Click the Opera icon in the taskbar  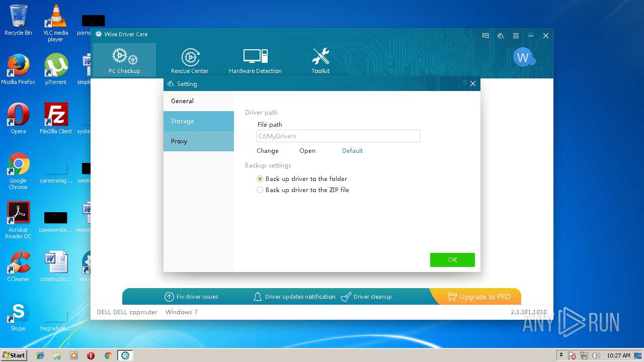point(91,355)
